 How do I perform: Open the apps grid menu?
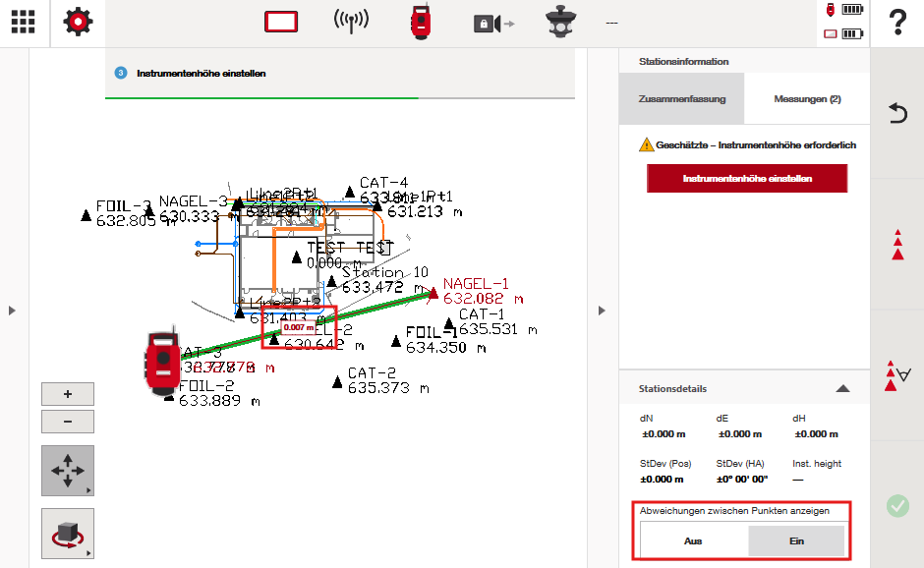(24, 23)
